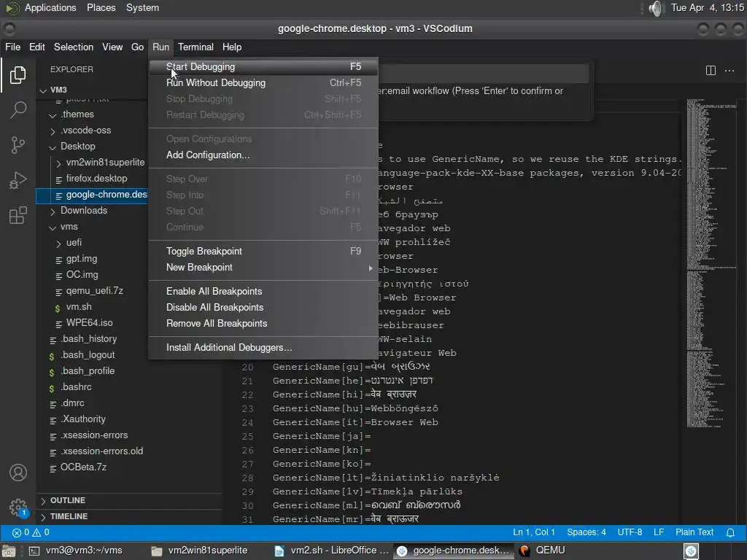Switch to QEMU window in taskbar
The height and width of the screenshot is (560, 747).
pos(543,551)
